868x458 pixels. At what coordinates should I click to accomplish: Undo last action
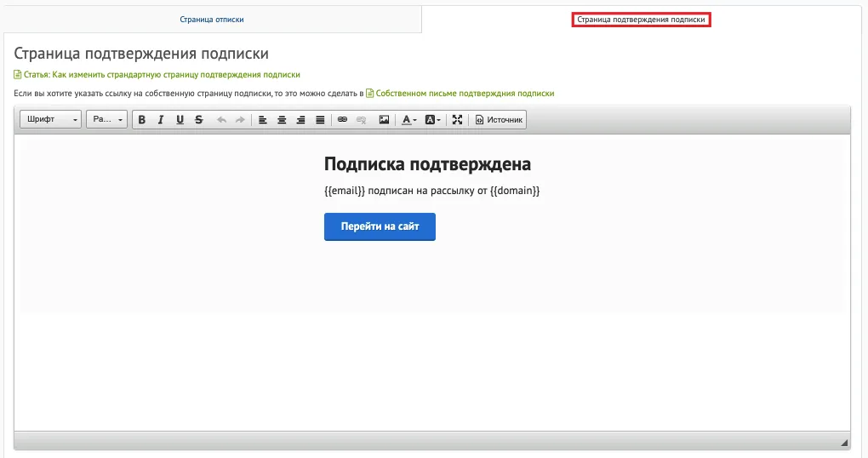(221, 120)
